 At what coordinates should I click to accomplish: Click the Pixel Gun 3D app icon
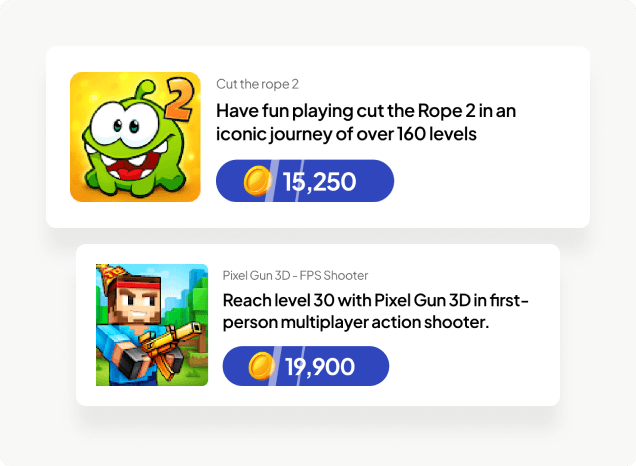coord(152,324)
